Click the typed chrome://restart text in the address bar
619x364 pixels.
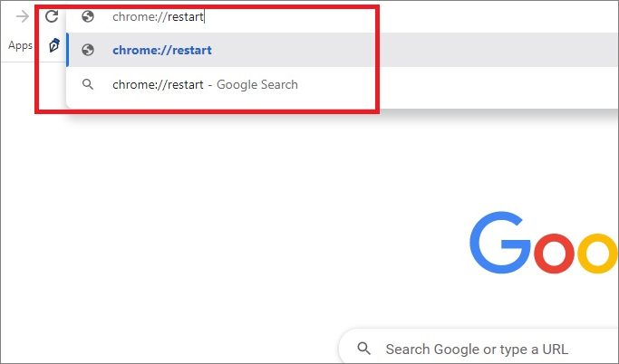[157, 16]
